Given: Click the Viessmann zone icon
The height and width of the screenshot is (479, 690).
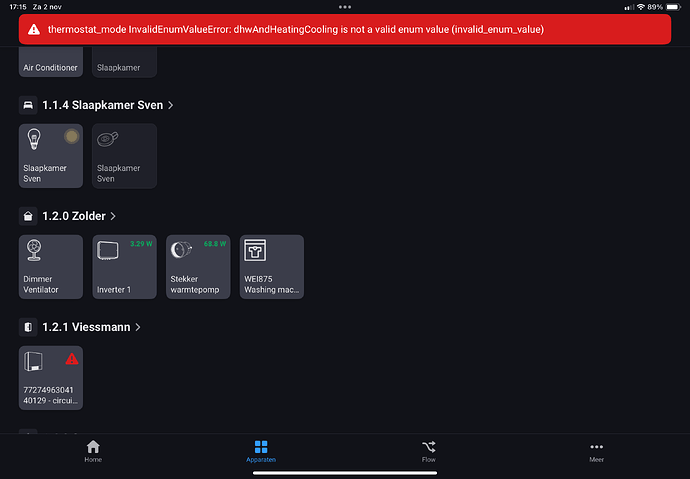Looking at the screenshot, I should (28, 327).
